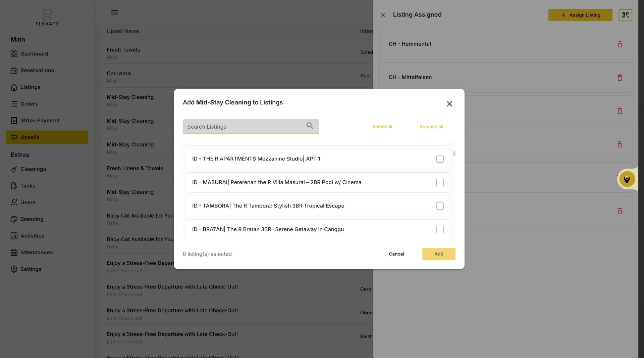Click the Users sidebar icon
The image size is (644, 358).
point(14,202)
